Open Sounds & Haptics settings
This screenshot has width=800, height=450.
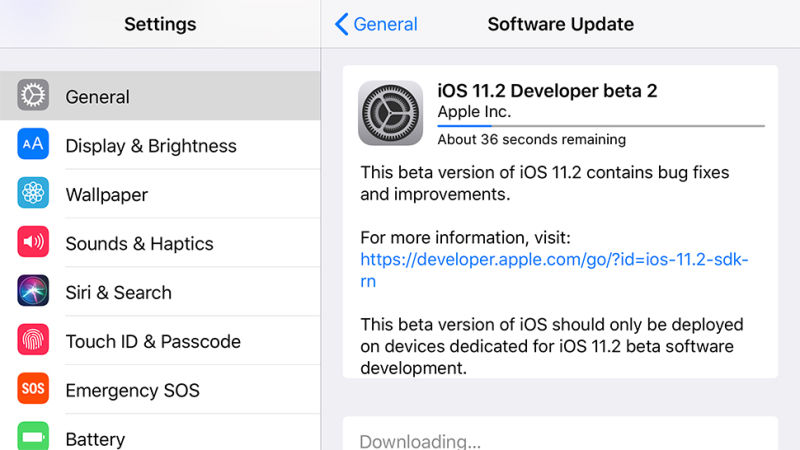160,243
